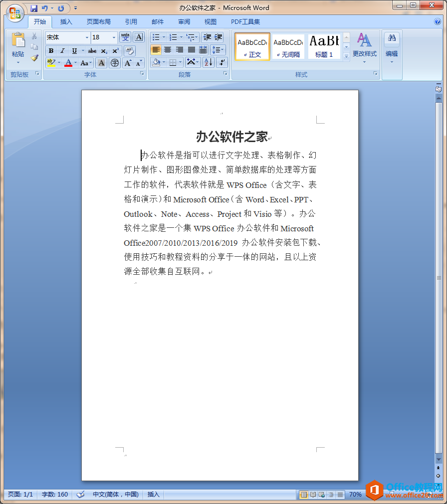Set justified text alignment
Image resolution: width=447 pixels, height=504 pixels.
(x=192, y=50)
